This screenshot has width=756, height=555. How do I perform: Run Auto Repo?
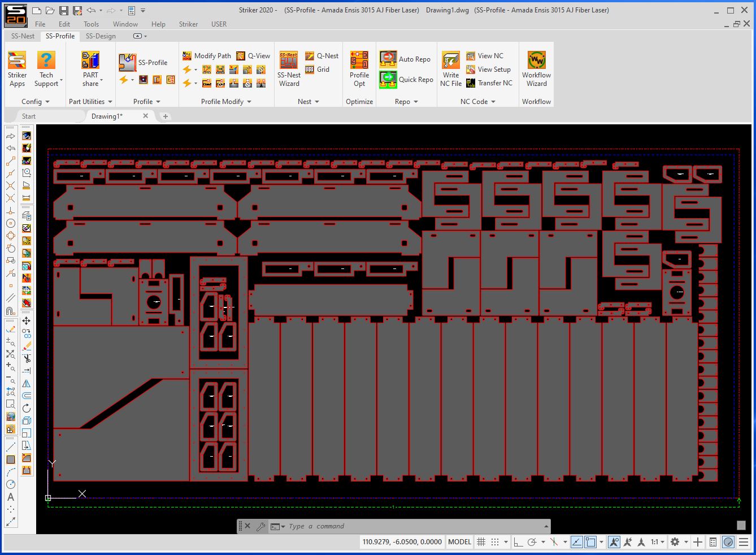click(405, 59)
